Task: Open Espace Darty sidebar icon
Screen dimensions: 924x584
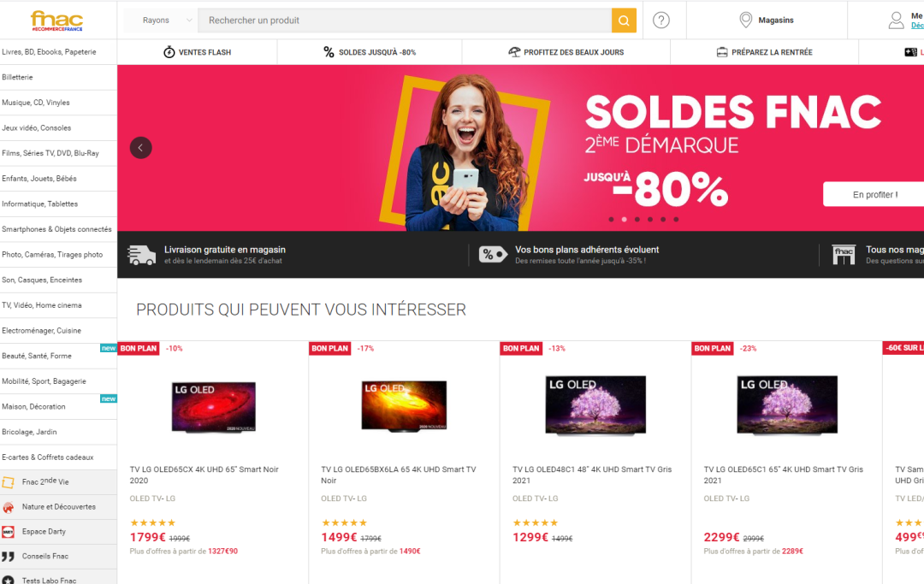Action: click(9, 532)
